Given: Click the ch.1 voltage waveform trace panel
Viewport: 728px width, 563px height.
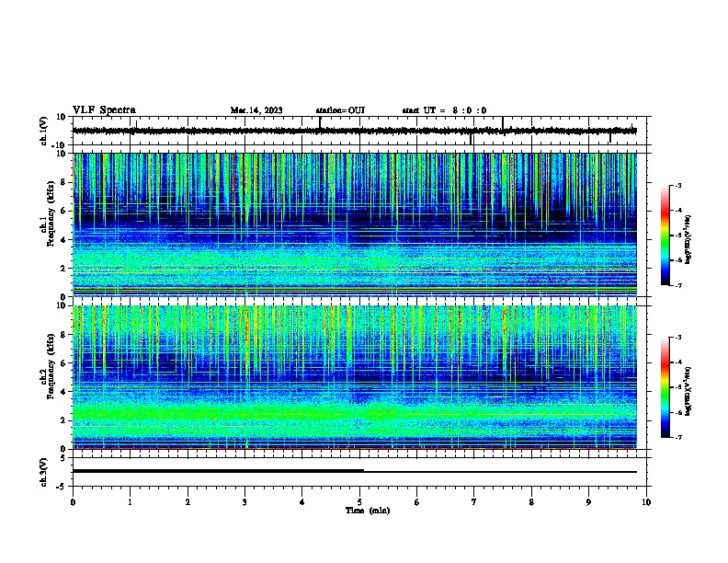Looking at the screenshot, I should click(x=361, y=131).
